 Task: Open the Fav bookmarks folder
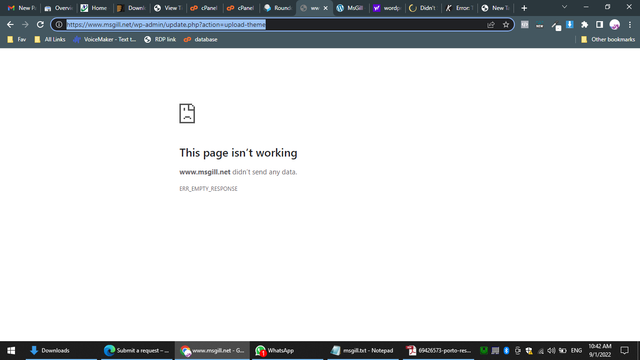pyautogui.click(x=17, y=39)
